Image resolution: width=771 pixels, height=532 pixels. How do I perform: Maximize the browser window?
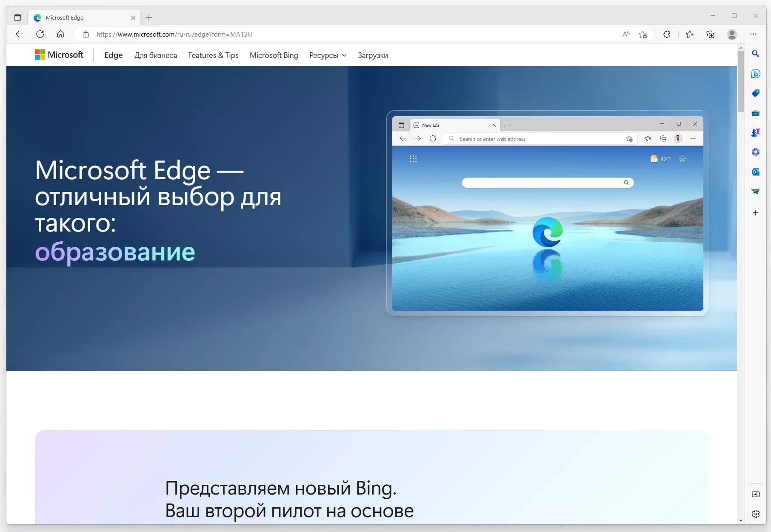coord(734,16)
